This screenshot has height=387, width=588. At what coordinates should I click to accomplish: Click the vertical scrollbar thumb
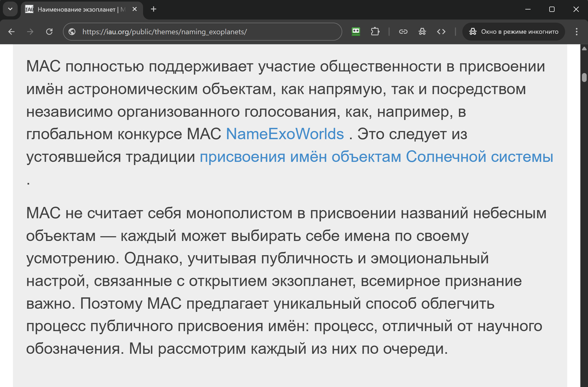(x=584, y=78)
